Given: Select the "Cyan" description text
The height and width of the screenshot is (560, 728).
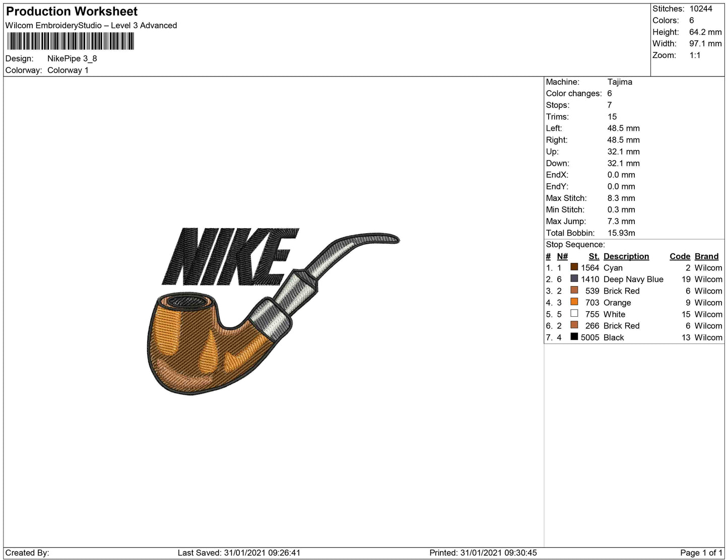Looking at the screenshot, I should pos(613,268).
